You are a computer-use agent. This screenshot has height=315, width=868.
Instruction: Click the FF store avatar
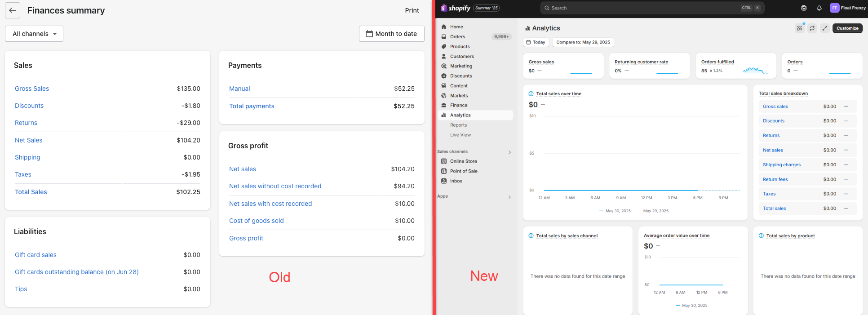pyautogui.click(x=834, y=8)
